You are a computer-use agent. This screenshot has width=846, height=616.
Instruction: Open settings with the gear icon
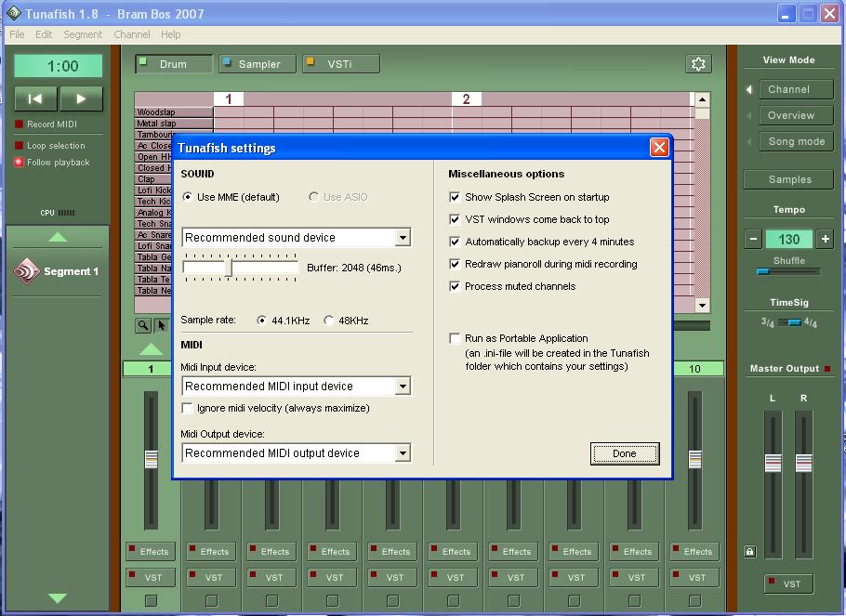(698, 64)
